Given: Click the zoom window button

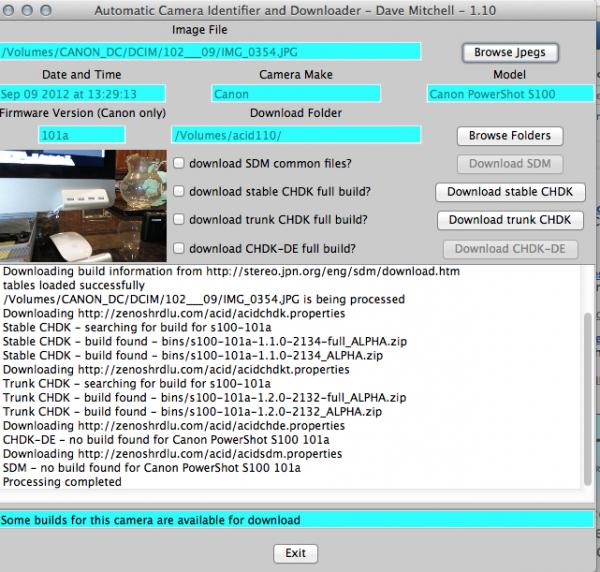Looking at the screenshot, I should tap(46, 10).
